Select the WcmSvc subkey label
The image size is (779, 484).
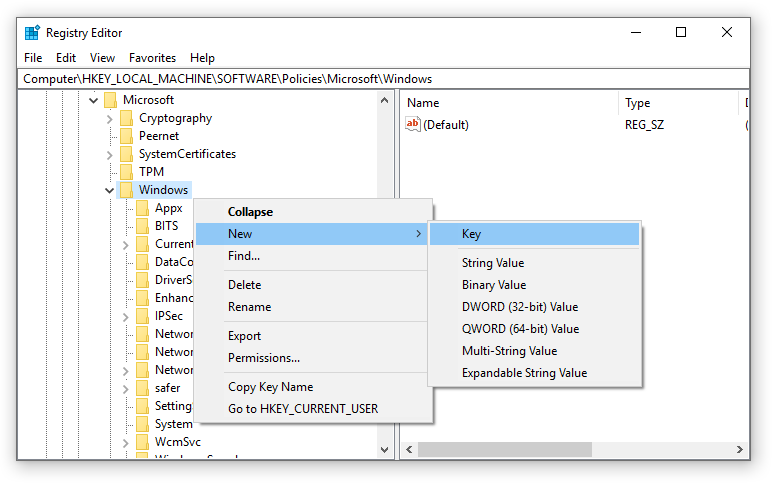(x=178, y=442)
